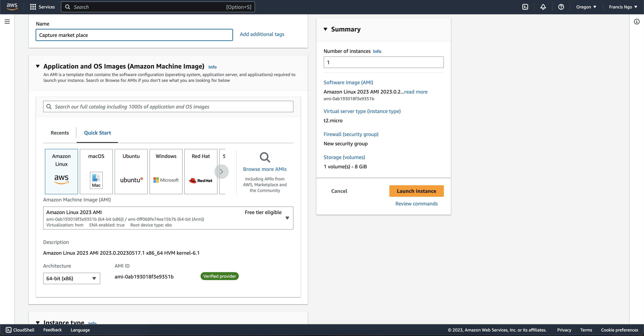Viewport: 644px width, 336px height.
Task: Switch to the Quick Start tab
Action: [98, 133]
